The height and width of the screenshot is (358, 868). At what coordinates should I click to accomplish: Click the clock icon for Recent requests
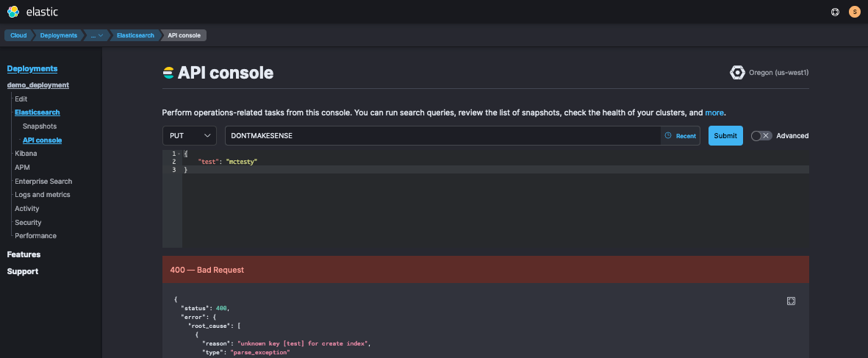pyautogui.click(x=668, y=136)
